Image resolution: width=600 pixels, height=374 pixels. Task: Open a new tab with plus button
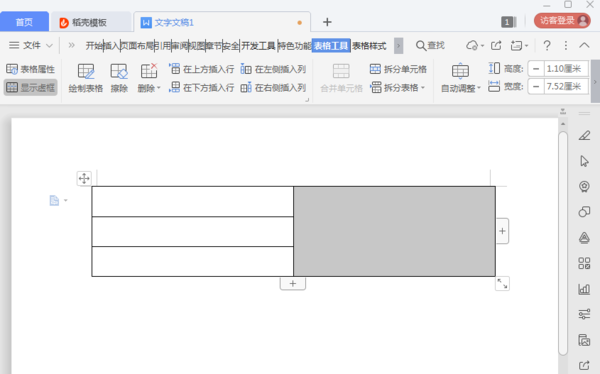point(327,22)
